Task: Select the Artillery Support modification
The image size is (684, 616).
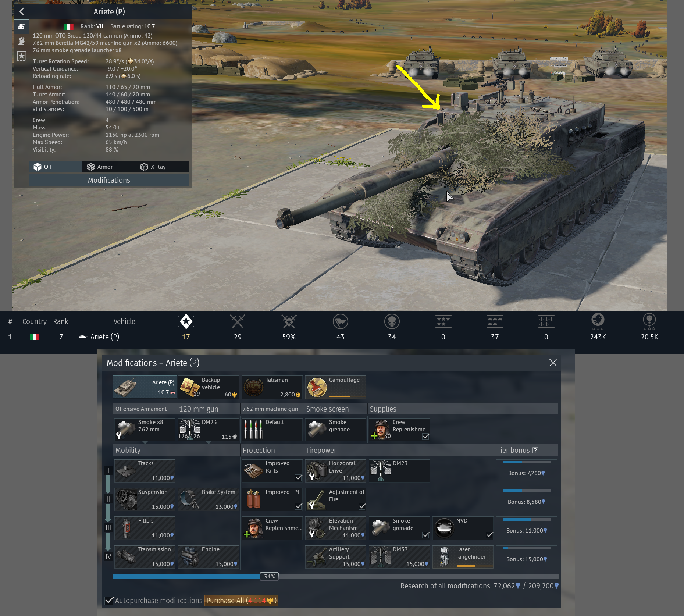Action: coord(336,557)
